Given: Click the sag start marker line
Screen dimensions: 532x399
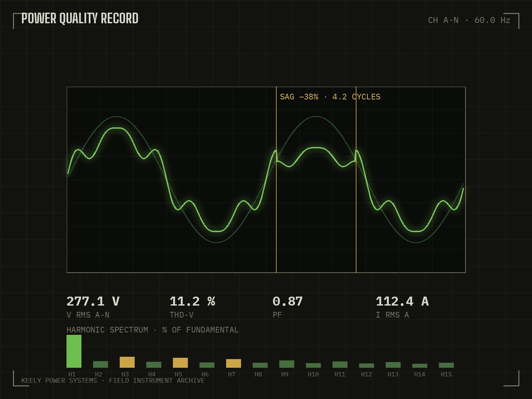Looking at the screenshot, I should coord(276,180).
